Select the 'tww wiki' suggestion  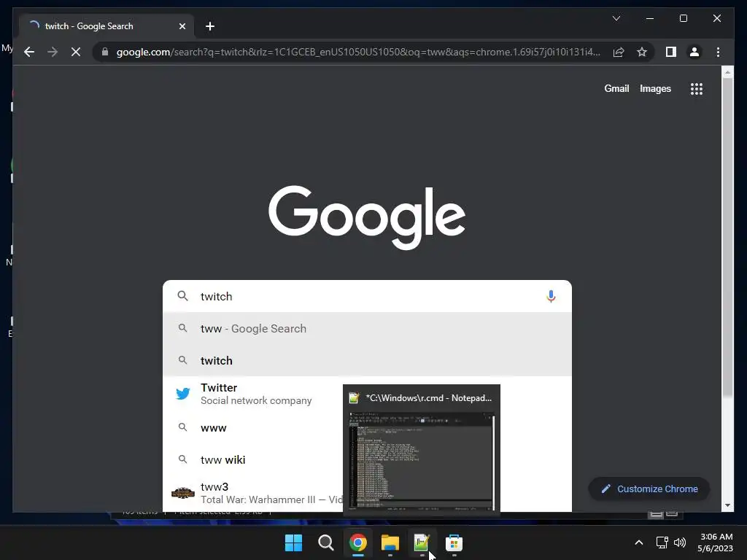253,459
